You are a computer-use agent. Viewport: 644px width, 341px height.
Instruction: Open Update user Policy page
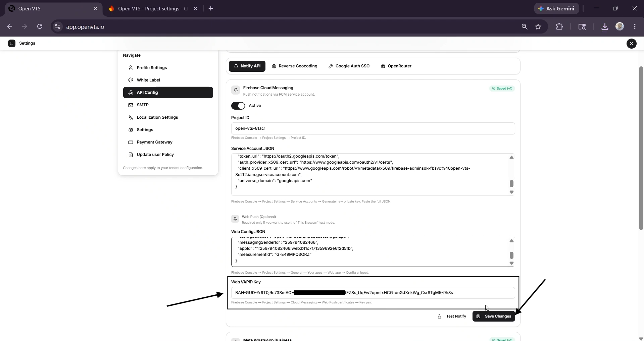point(168,155)
